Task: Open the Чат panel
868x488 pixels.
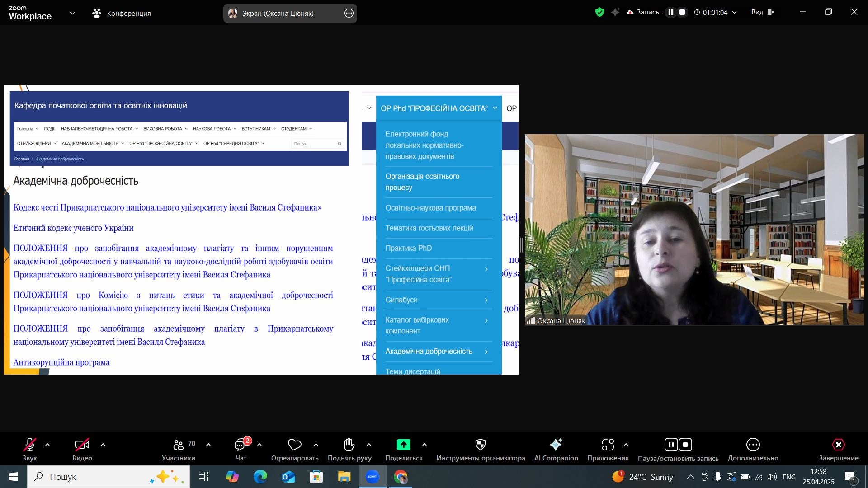Action: pos(241,450)
